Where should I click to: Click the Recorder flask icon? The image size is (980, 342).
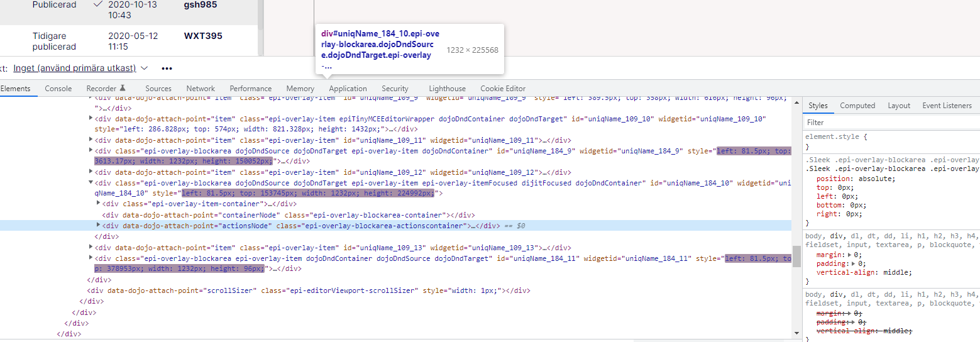click(x=123, y=89)
